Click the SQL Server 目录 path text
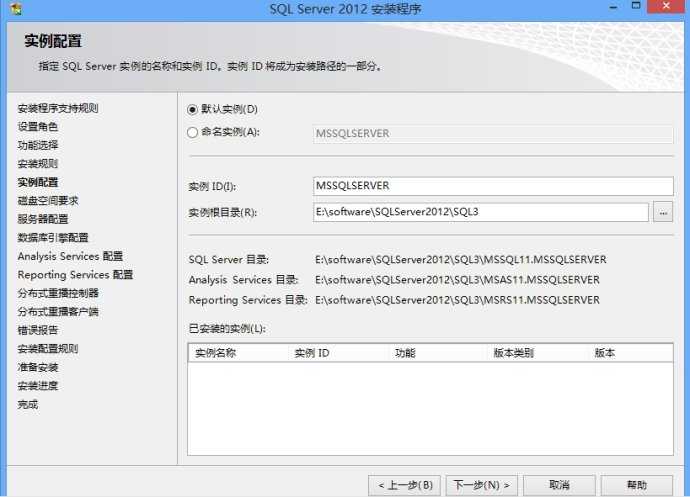This screenshot has height=497, width=690. [x=461, y=260]
